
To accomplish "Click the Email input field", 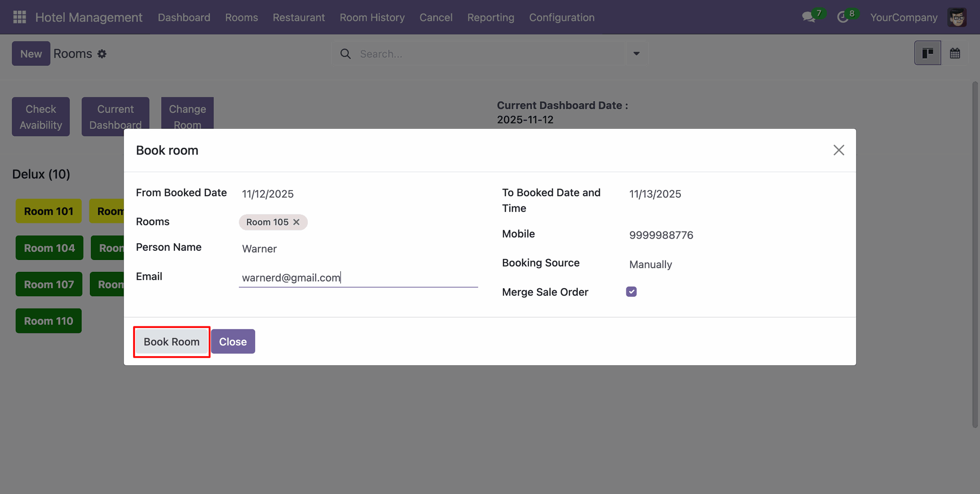I will (x=357, y=278).
